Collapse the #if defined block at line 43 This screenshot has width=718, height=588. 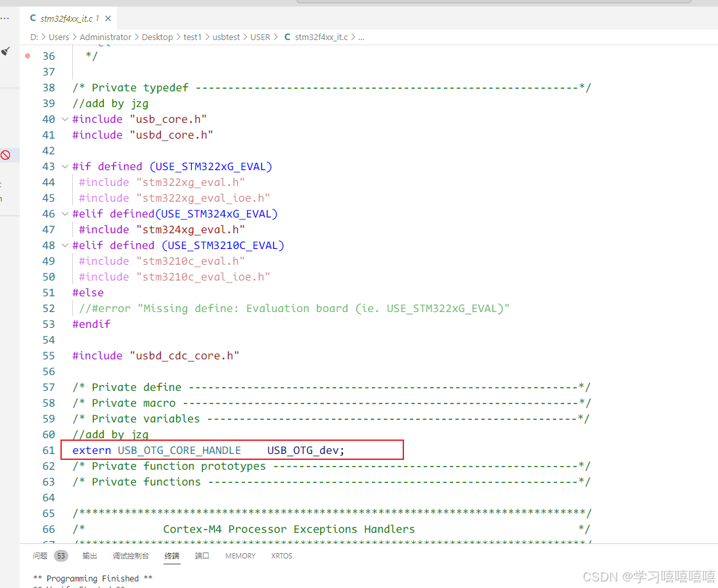tap(64, 166)
